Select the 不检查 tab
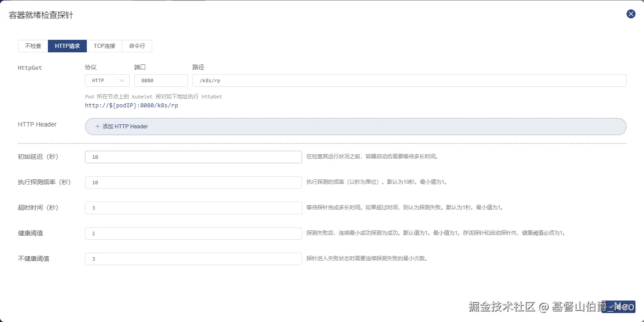The image size is (644, 322). 33,46
